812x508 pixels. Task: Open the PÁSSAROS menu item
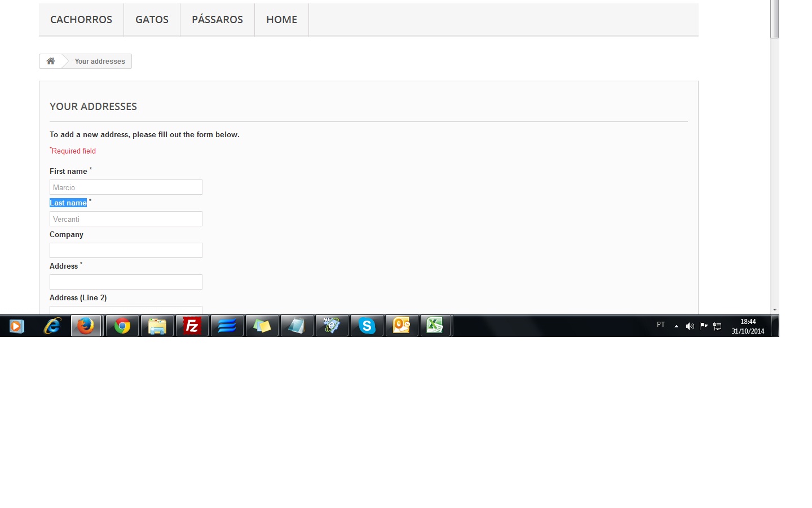(217, 19)
